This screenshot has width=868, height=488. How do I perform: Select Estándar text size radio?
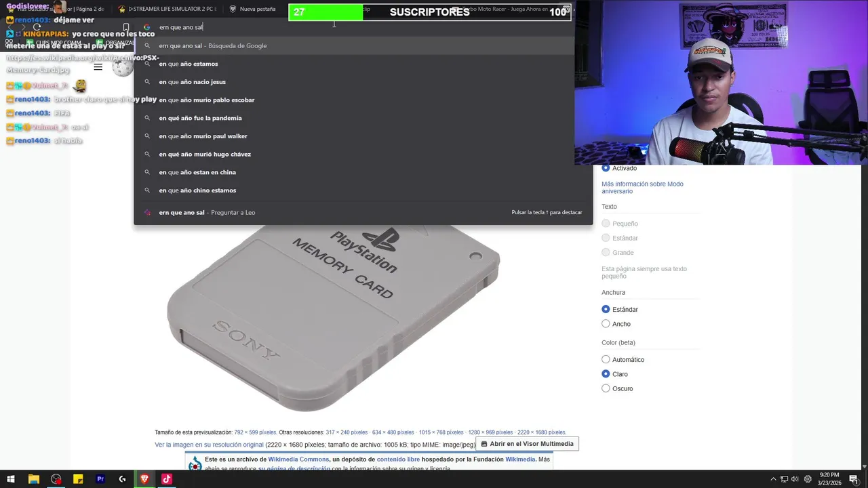[x=606, y=238]
